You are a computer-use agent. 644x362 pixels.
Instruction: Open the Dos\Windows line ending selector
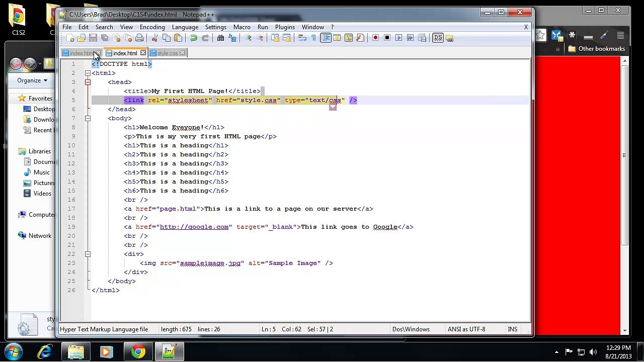coord(411,329)
